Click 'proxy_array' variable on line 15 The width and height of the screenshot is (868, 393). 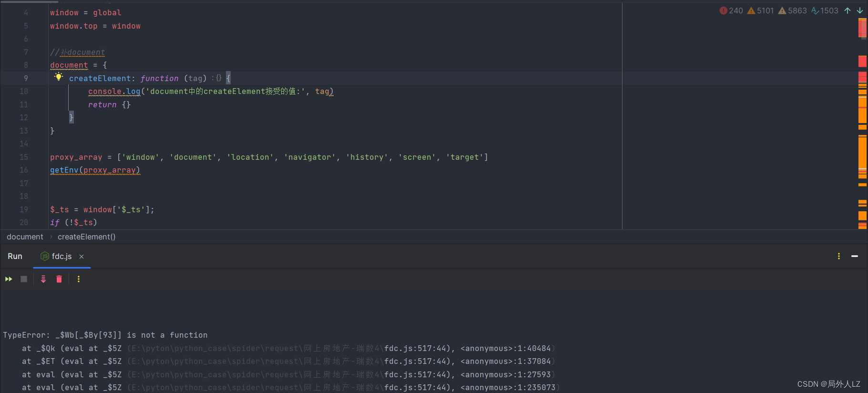tap(76, 157)
